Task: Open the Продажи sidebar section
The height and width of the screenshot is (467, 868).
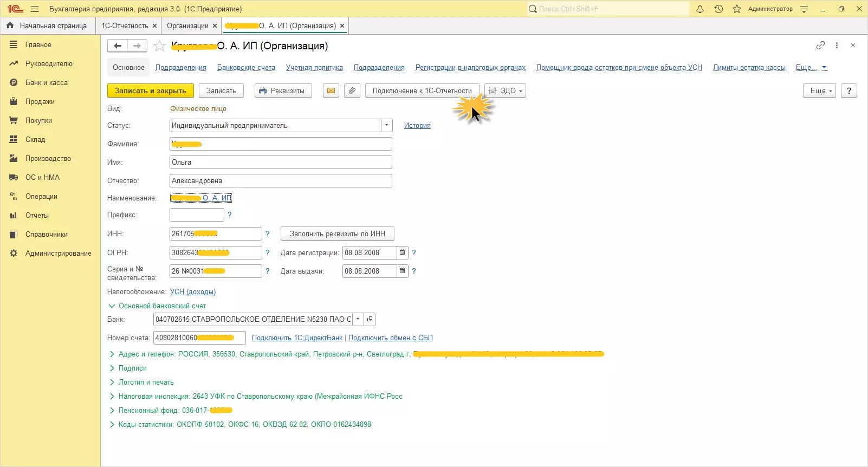Action: [40, 102]
